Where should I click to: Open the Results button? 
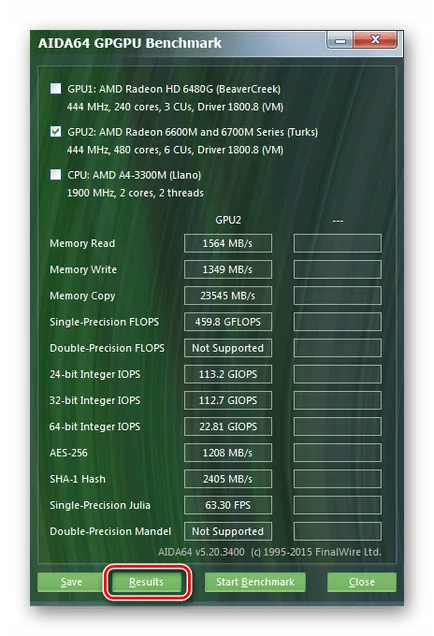point(146,582)
